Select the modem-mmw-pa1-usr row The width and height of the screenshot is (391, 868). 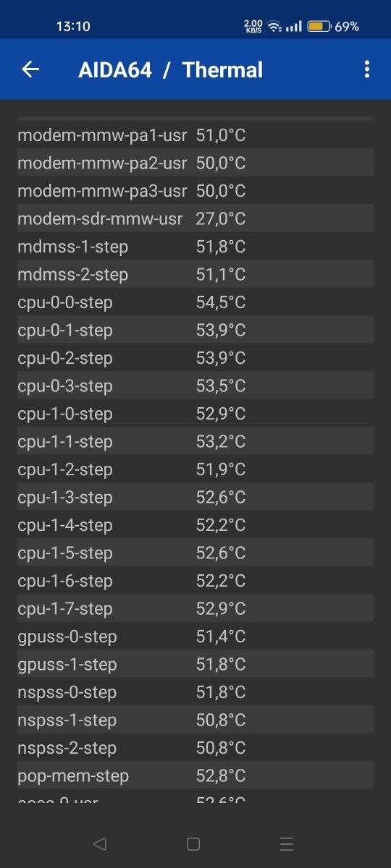195,135
